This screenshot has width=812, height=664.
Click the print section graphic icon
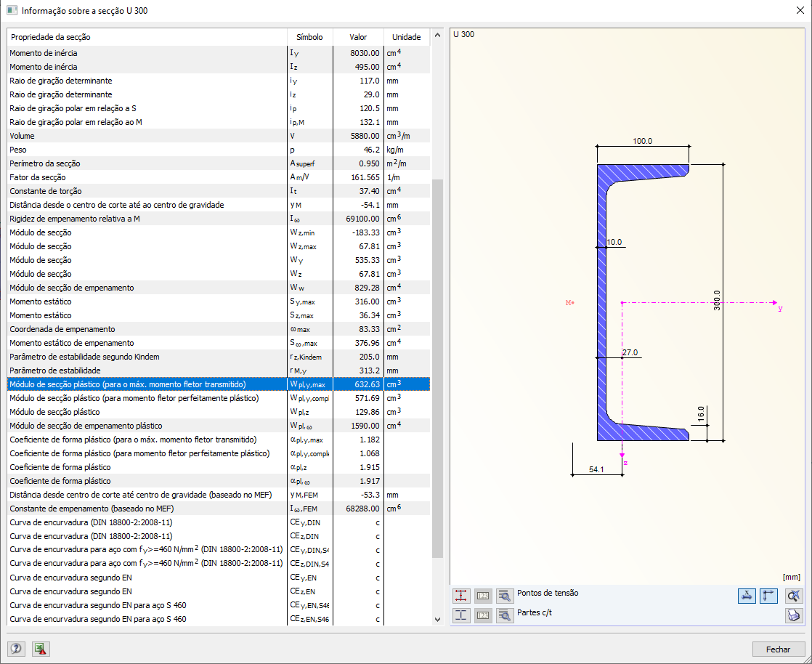coord(794,615)
